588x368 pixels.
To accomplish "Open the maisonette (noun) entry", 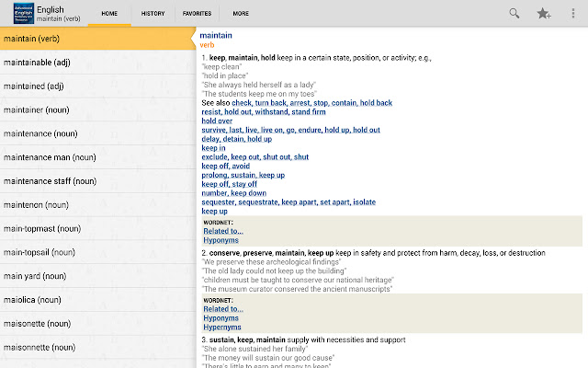I will click(39, 324).
